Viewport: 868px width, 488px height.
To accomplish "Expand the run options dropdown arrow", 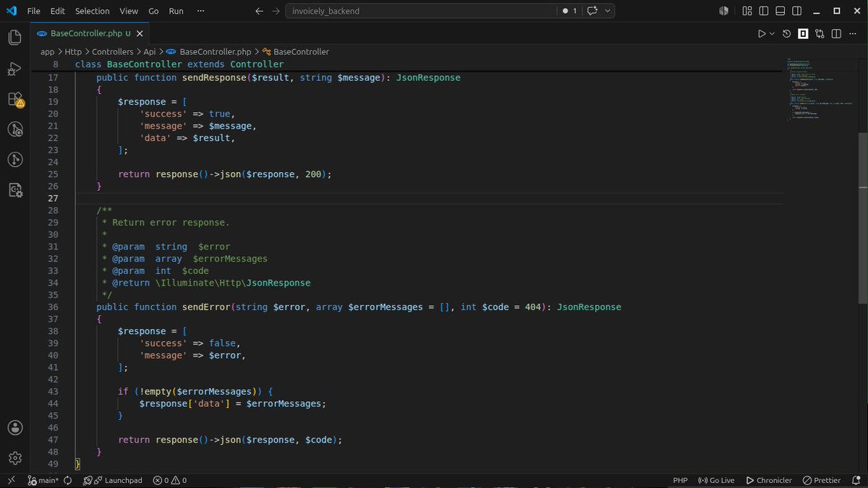I will point(772,33).
